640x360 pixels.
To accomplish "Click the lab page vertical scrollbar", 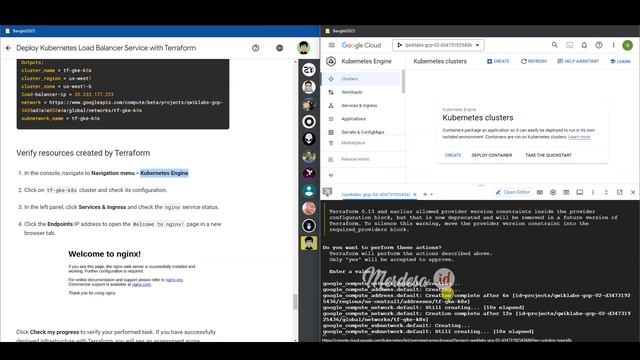I will [296, 302].
